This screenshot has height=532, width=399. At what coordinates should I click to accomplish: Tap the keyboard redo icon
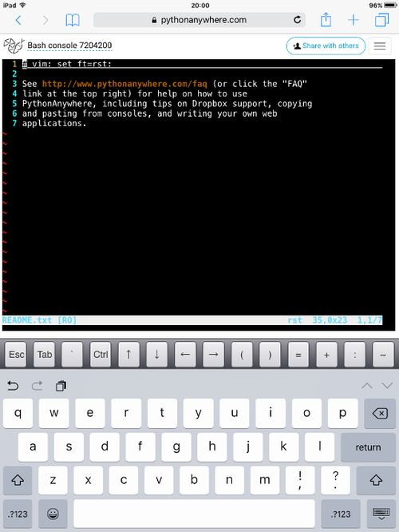[x=37, y=386]
